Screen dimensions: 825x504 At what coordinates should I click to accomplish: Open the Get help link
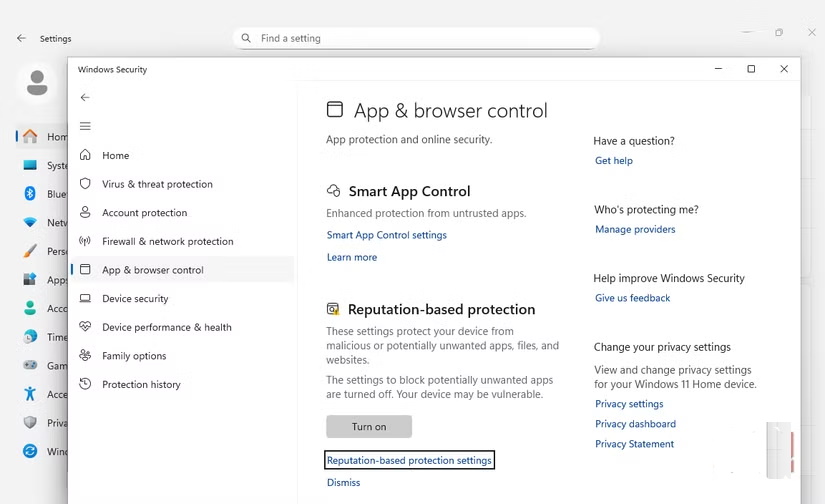click(613, 161)
